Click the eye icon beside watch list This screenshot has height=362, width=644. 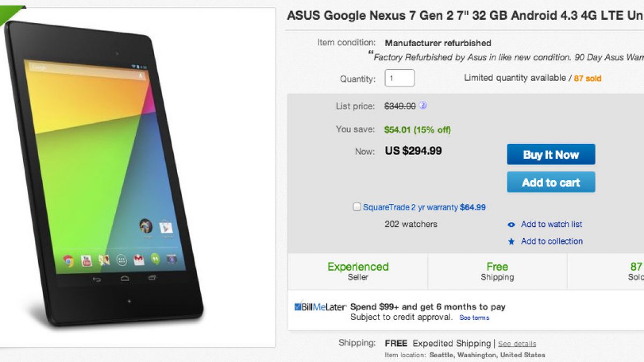click(511, 225)
